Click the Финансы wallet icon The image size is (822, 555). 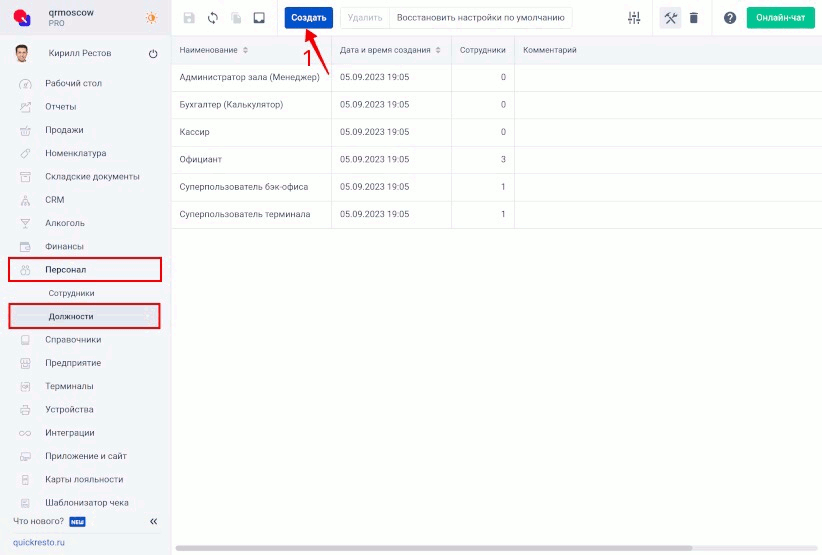tap(25, 246)
